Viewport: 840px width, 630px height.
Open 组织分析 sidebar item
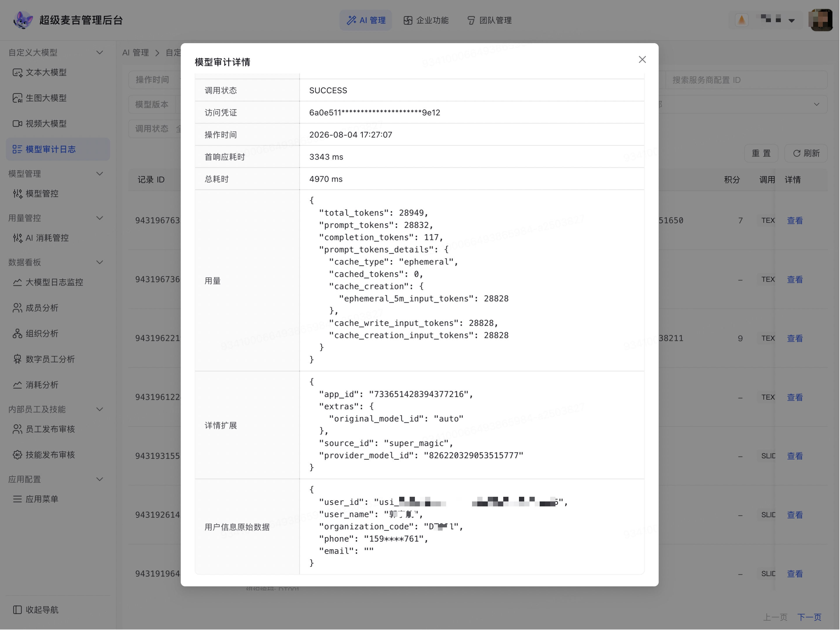click(x=58, y=334)
